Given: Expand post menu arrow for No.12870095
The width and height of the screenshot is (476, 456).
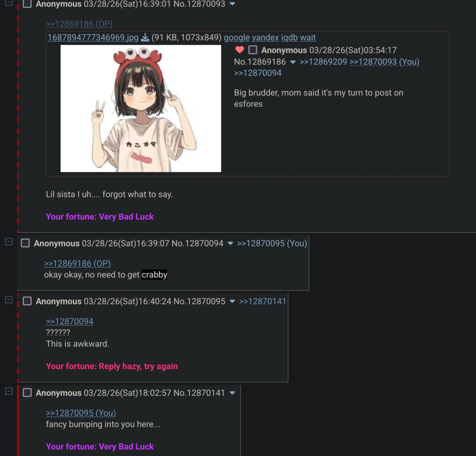Looking at the screenshot, I should (232, 301).
